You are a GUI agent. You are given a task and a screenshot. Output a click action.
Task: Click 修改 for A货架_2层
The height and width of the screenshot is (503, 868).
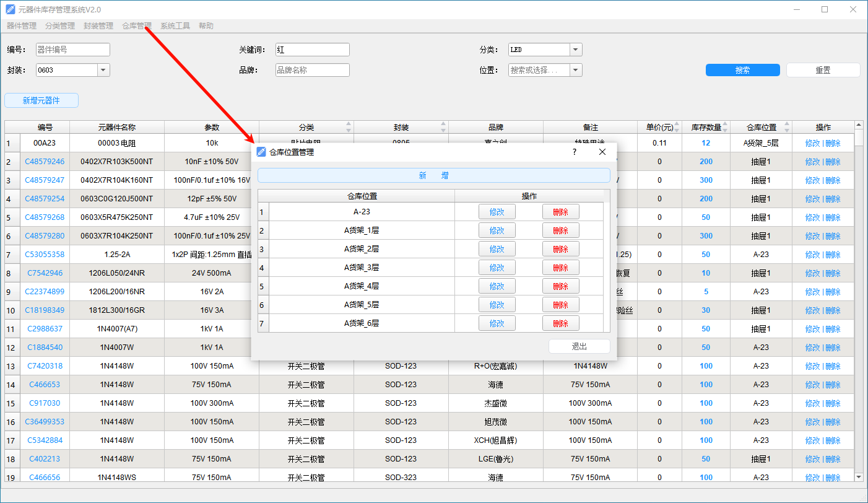tap(497, 249)
